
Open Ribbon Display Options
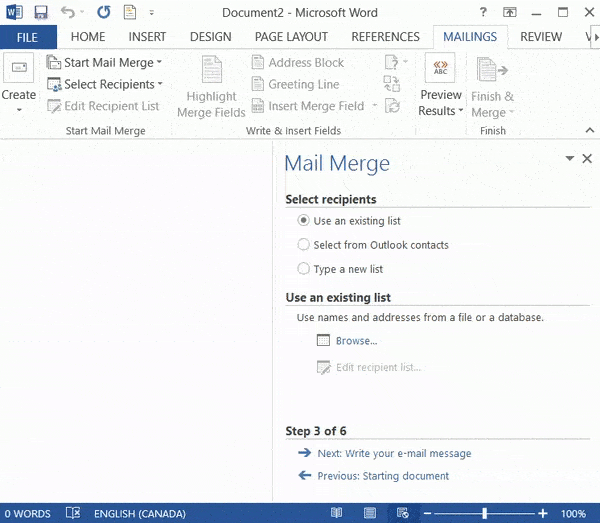[509, 13]
